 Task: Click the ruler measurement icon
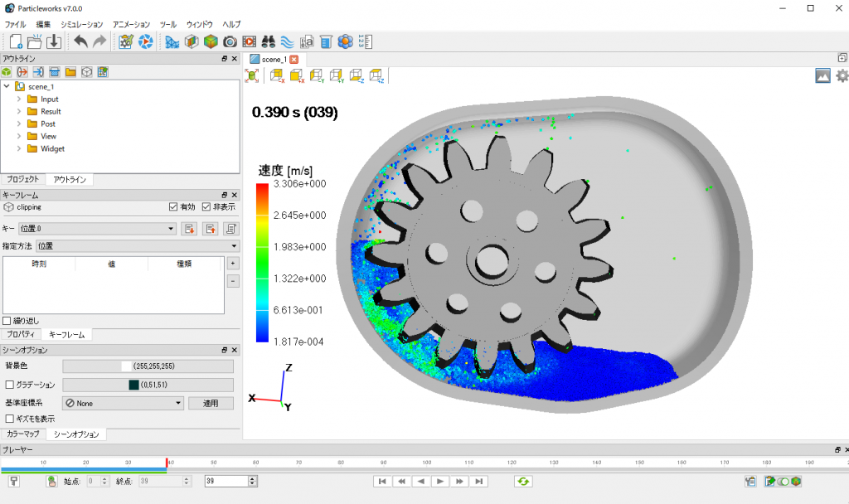[366, 41]
